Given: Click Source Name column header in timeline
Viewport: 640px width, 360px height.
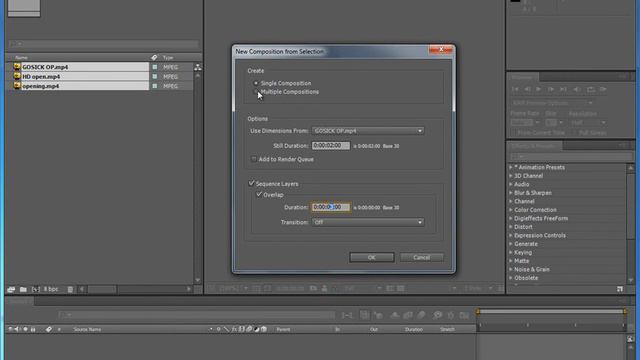Looking at the screenshot, I should pyautogui.click(x=87, y=329).
